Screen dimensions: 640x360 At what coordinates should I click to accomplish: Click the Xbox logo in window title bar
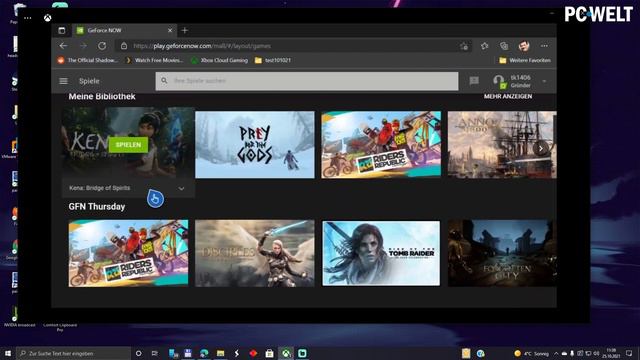point(48,18)
